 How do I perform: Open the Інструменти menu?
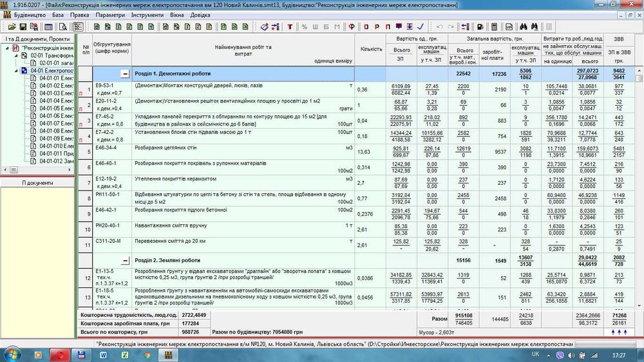[147, 15]
